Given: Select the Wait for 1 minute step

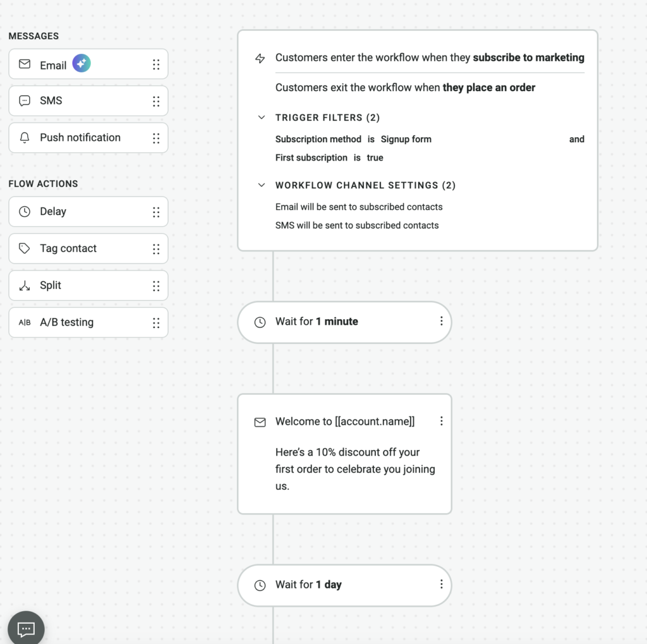Looking at the screenshot, I should coord(335,322).
